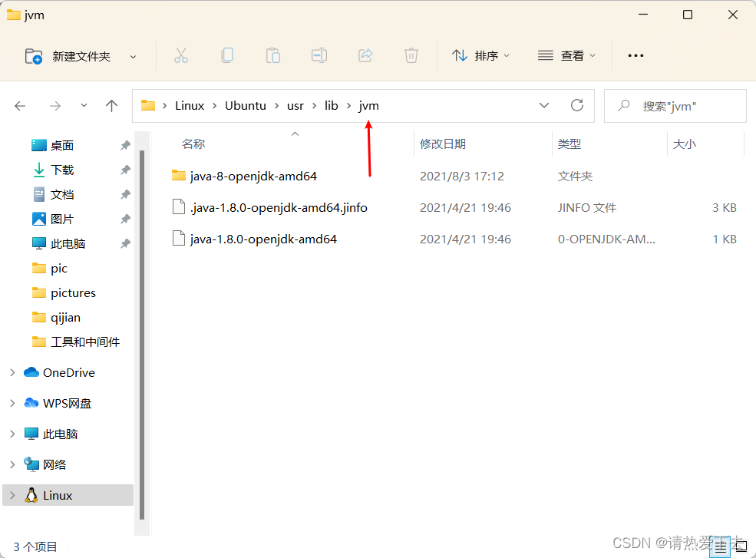756x558 pixels.
Task: Select the Cut icon in the toolbar
Action: click(181, 54)
